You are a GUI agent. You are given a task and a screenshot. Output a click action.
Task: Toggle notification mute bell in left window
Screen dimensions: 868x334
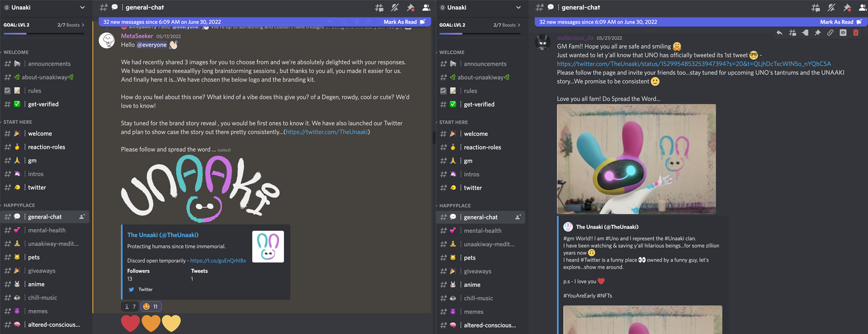395,8
